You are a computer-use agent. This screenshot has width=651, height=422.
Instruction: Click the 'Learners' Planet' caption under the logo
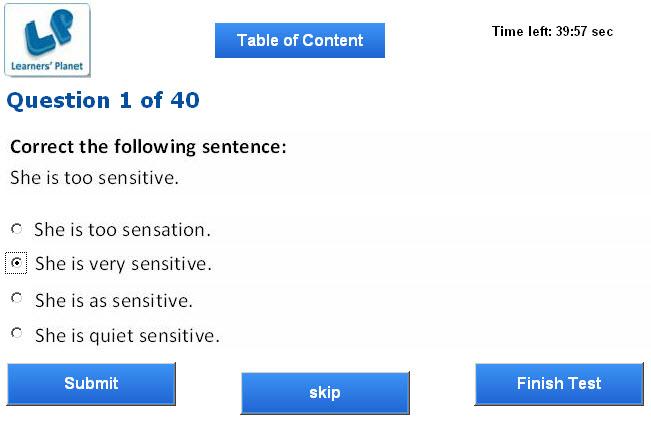[x=47, y=66]
